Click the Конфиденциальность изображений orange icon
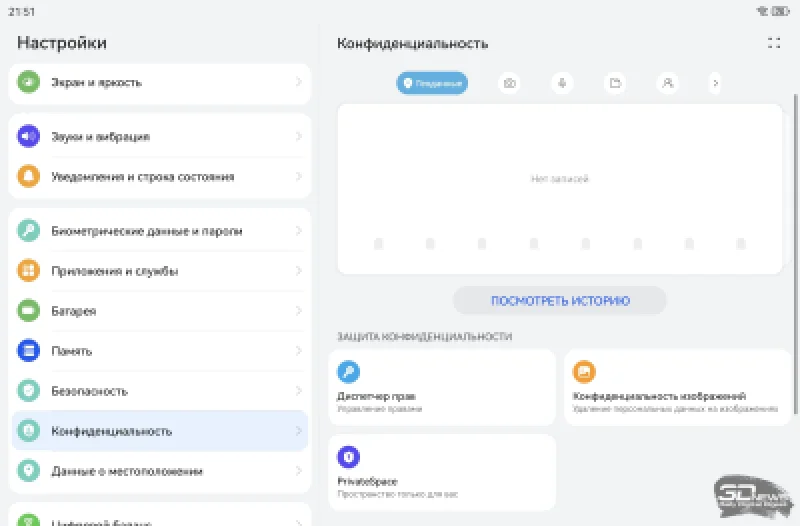This screenshot has height=526, width=800. pos(584,372)
